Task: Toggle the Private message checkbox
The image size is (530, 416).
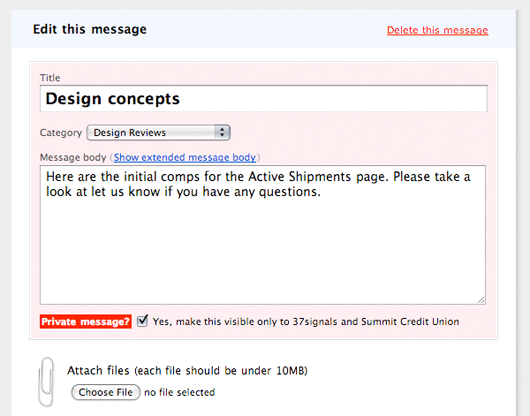Action: pos(142,321)
